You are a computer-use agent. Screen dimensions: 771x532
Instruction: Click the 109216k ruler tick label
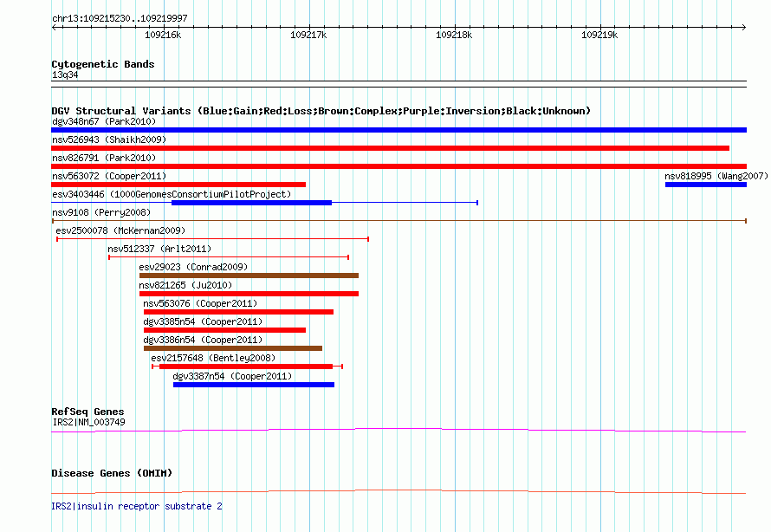(163, 35)
